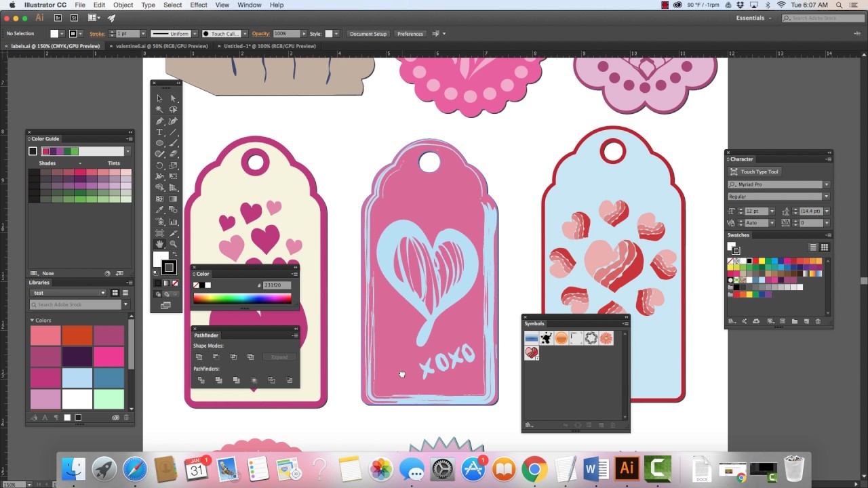Open the Myriad Pro font family dropdown
This screenshot has width=868, height=488.
click(826, 184)
